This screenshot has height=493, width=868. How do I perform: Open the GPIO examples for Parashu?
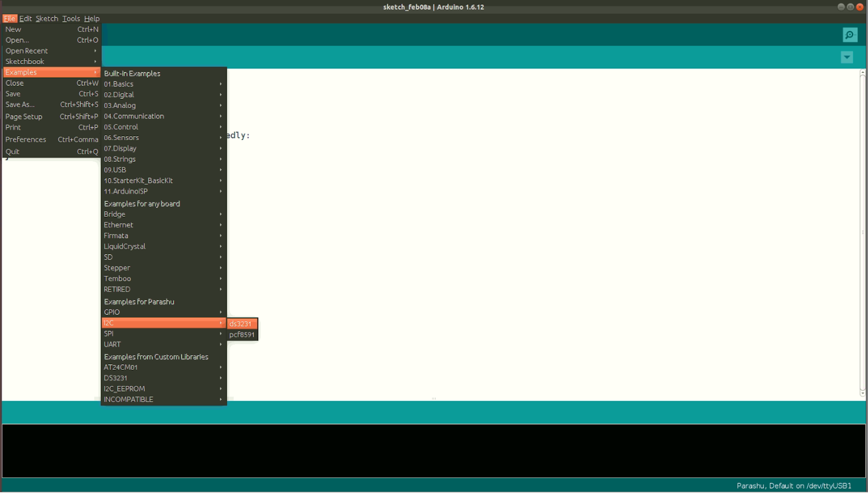163,312
